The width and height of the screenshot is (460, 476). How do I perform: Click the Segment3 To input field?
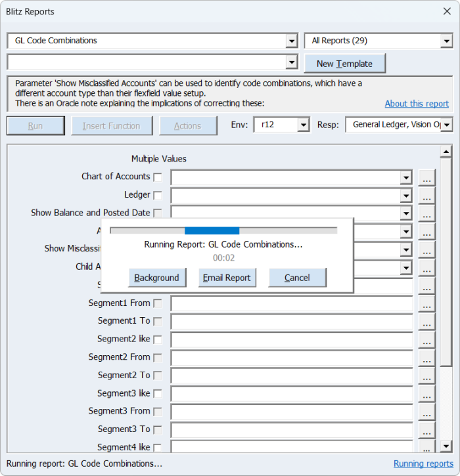point(292,430)
